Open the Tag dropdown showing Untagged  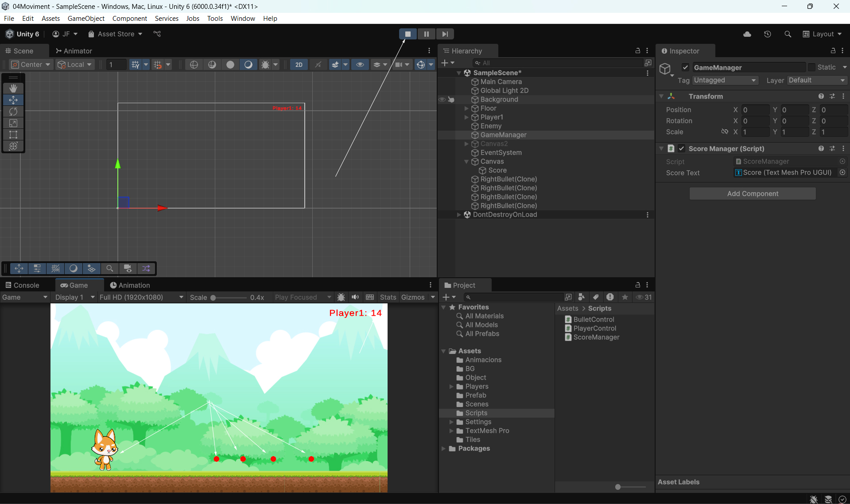pyautogui.click(x=725, y=80)
